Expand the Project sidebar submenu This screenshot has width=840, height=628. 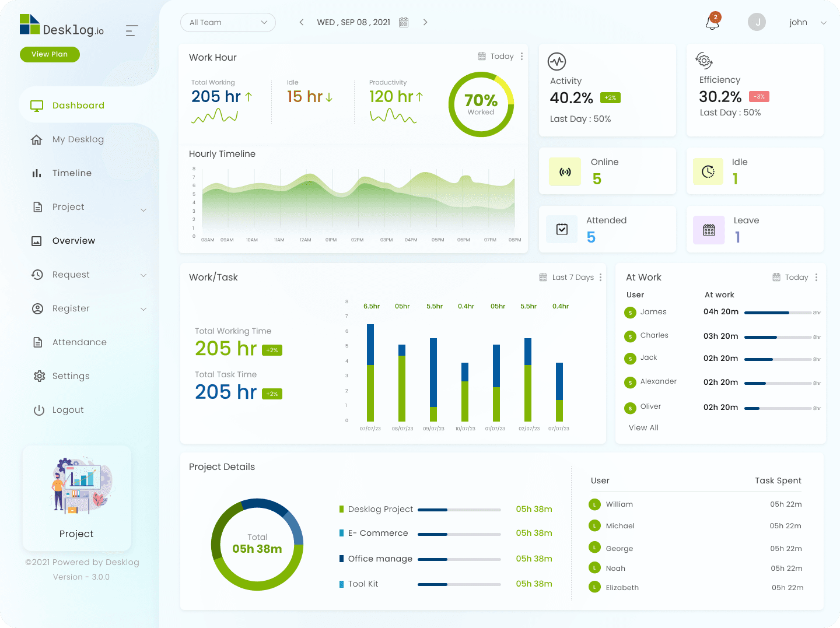(x=143, y=209)
